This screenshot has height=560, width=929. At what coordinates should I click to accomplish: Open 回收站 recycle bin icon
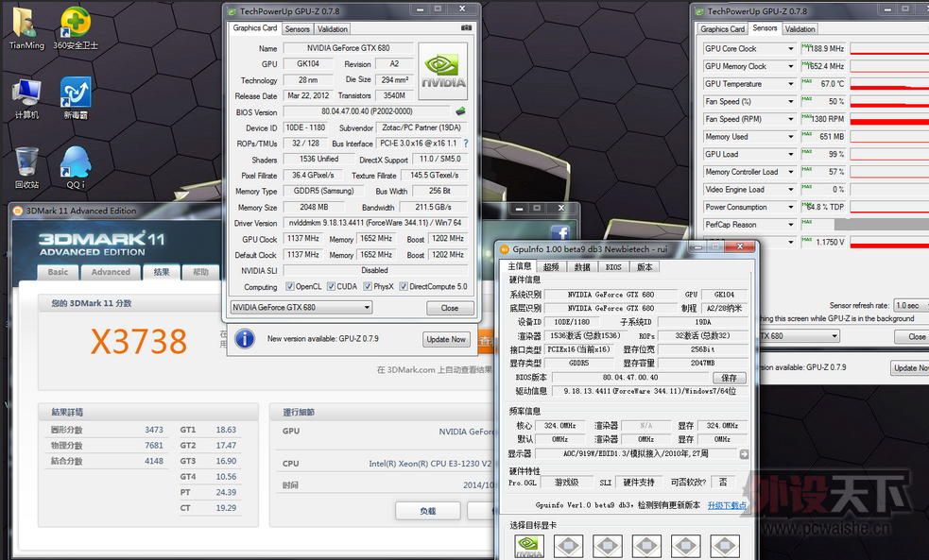(26, 168)
